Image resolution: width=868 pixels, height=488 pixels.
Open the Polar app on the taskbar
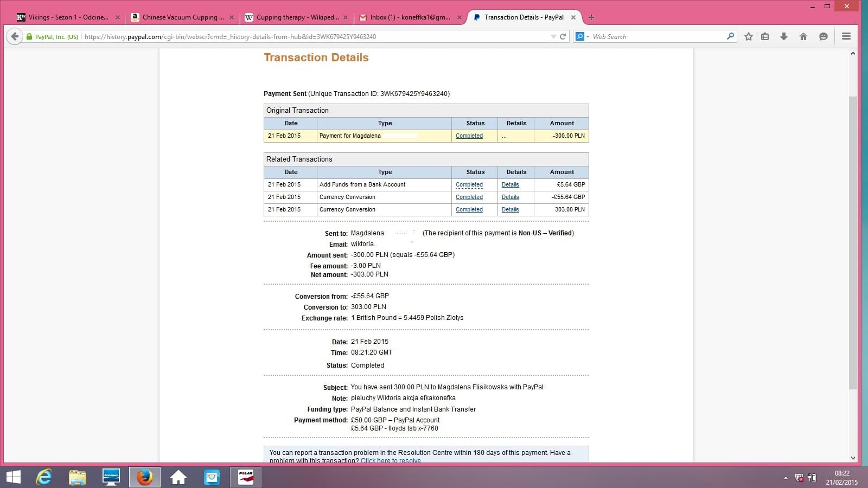pos(246,477)
